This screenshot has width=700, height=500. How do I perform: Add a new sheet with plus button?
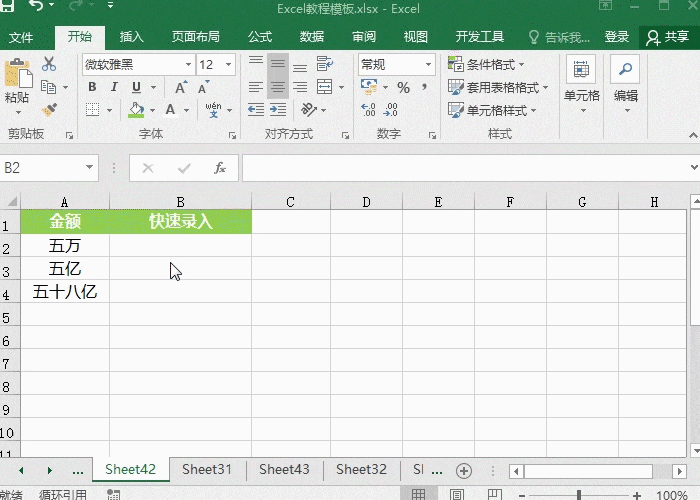click(464, 471)
